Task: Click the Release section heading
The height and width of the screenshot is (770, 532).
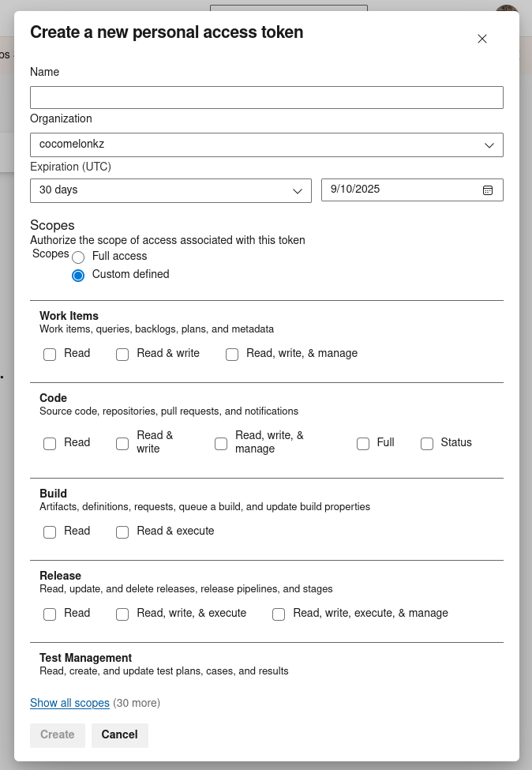Action: click(x=60, y=576)
